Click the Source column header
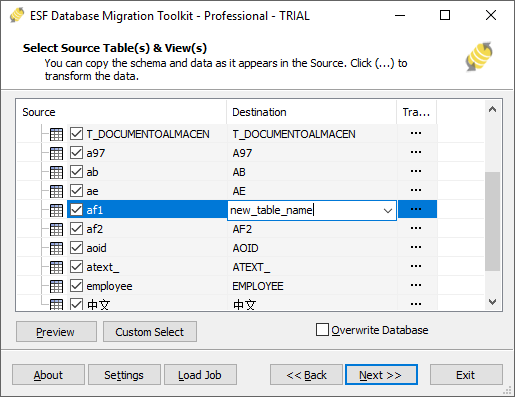515x397 pixels. coord(122,112)
